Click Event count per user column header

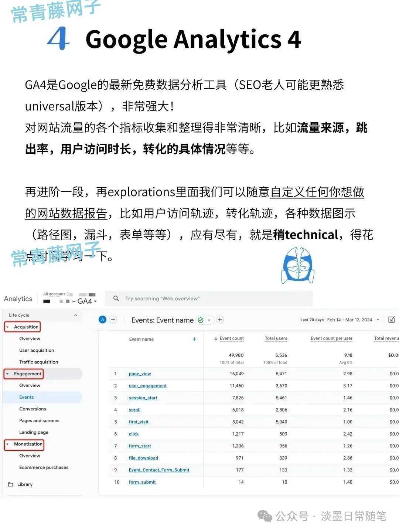pyautogui.click(x=331, y=338)
